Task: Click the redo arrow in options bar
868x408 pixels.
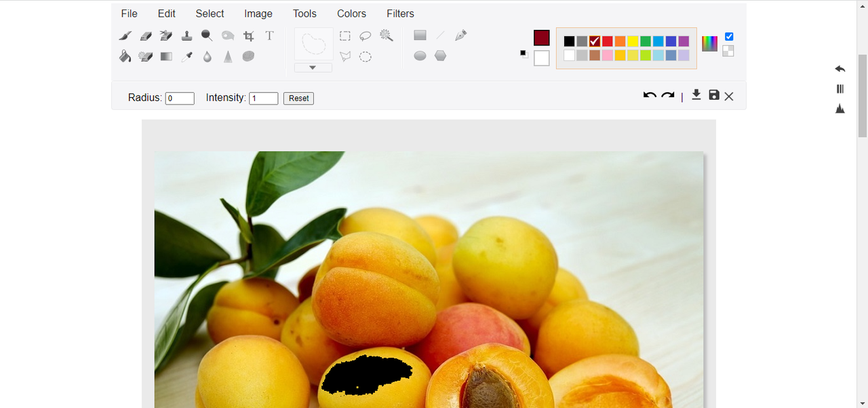Action: (668, 96)
